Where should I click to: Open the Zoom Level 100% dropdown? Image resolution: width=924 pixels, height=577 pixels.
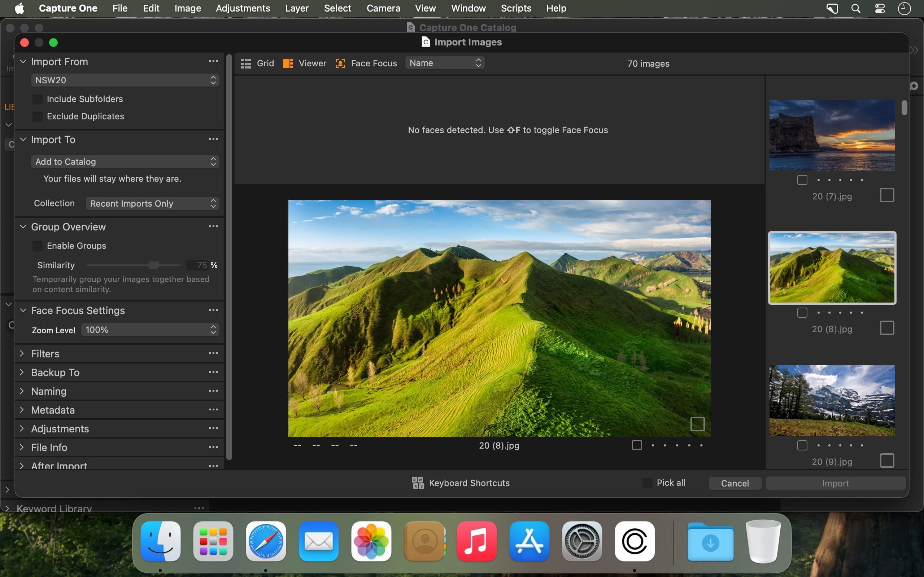pos(150,330)
